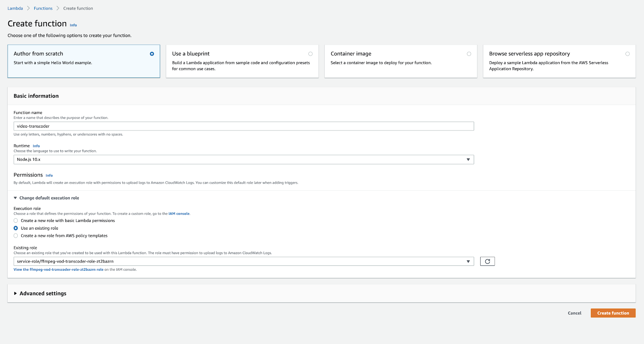Open Info link next to Create function heading

pos(73,25)
